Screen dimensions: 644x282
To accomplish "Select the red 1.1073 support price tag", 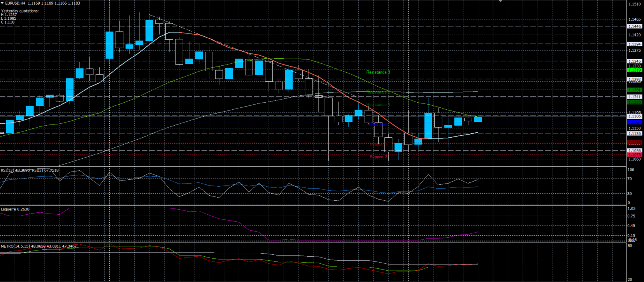I will (635, 155).
